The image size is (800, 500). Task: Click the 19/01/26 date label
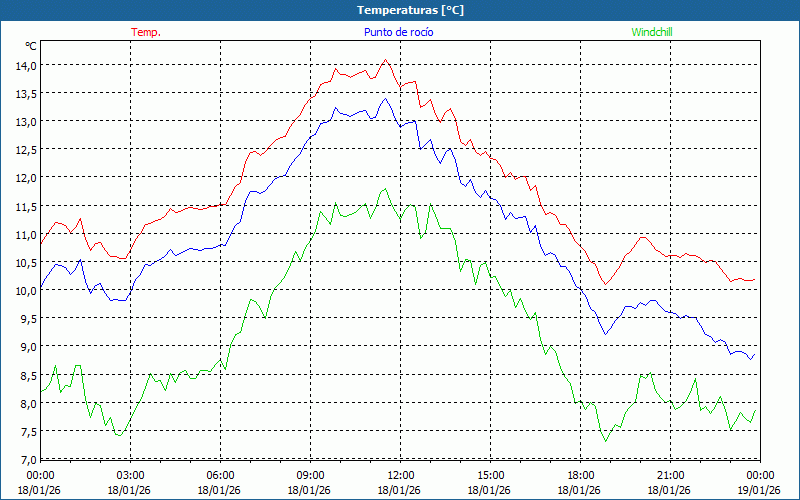[x=760, y=490]
